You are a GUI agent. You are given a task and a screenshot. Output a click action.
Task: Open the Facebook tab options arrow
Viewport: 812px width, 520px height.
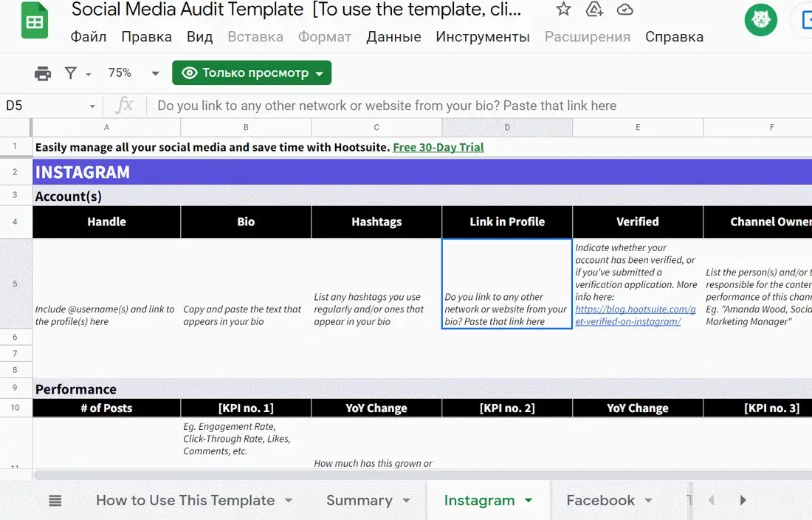[x=648, y=500]
